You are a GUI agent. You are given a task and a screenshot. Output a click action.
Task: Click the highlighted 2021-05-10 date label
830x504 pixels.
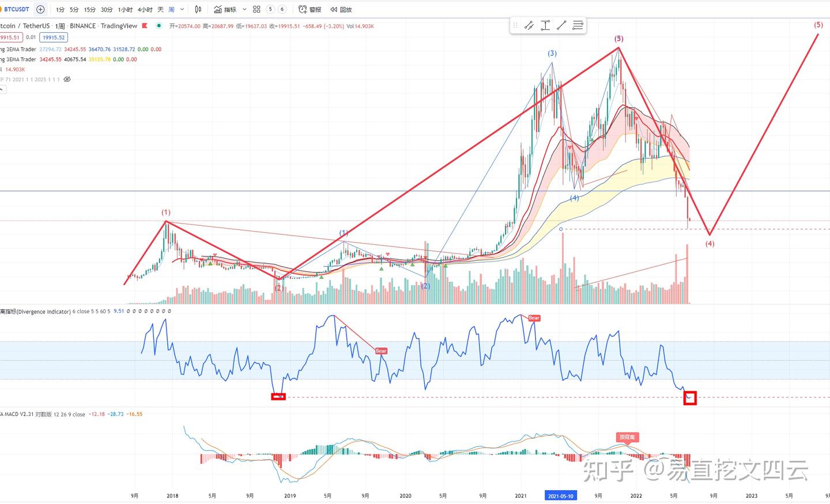(x=560, y=496)
